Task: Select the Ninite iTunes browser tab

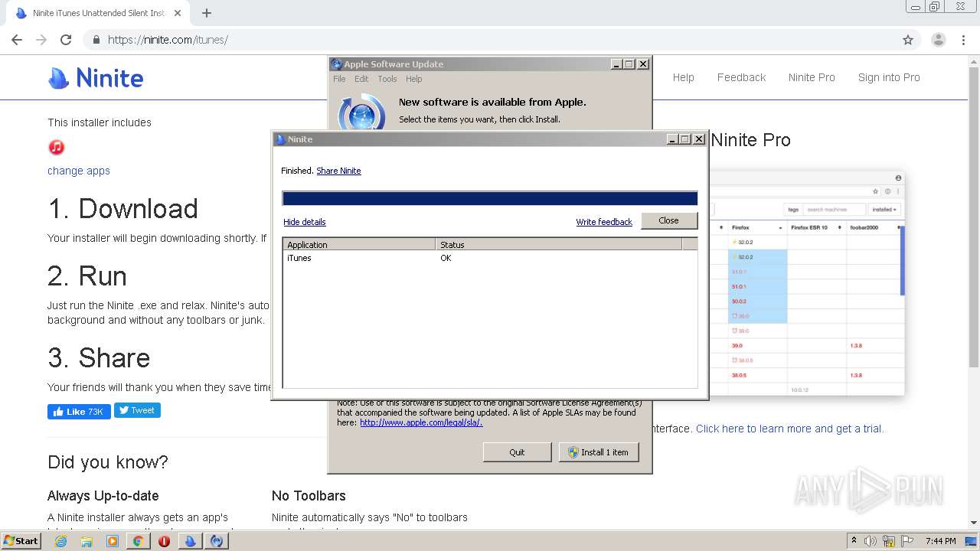Action: pos(97,13)
